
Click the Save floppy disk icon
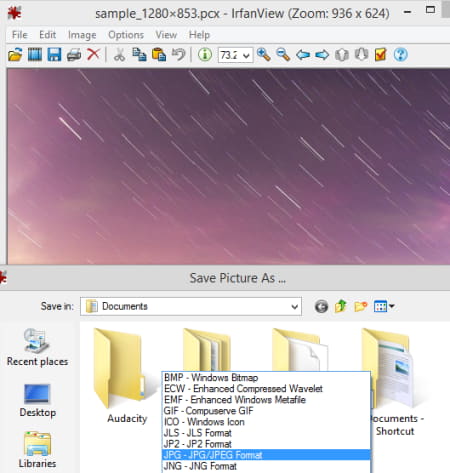pyautogui.click(x=54, y=54)
